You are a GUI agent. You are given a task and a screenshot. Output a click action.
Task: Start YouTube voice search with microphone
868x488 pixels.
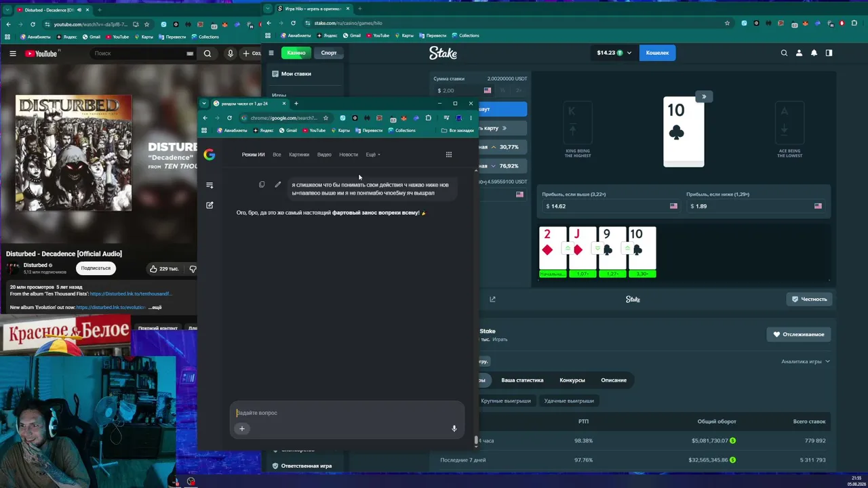click(231, 54)
